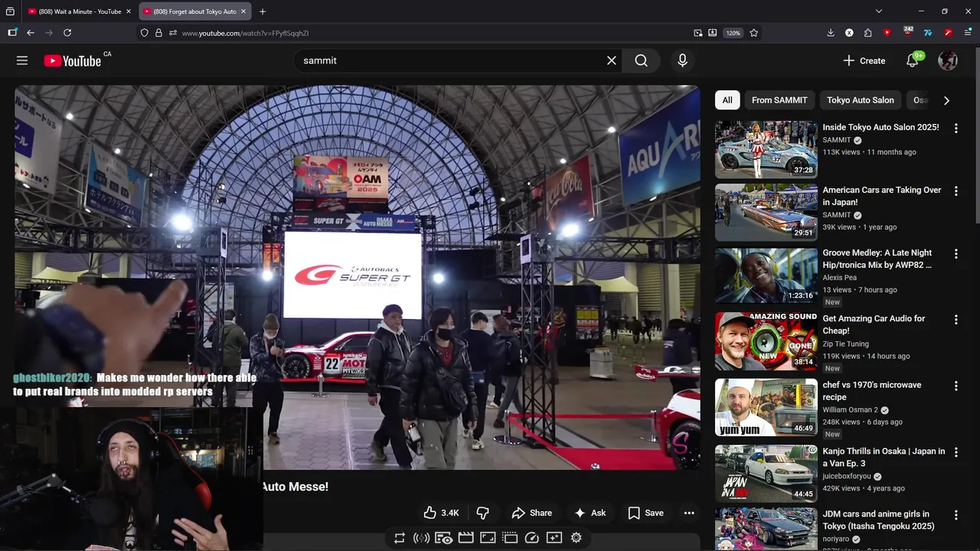980x551 pixels.
Task: Click the SAMMIT channel name under first video
Action: coord(837,140)
